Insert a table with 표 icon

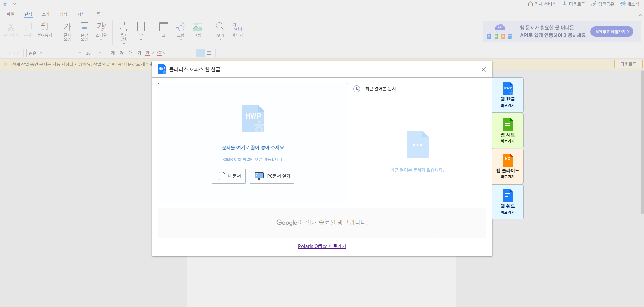(x=164, y=27)
